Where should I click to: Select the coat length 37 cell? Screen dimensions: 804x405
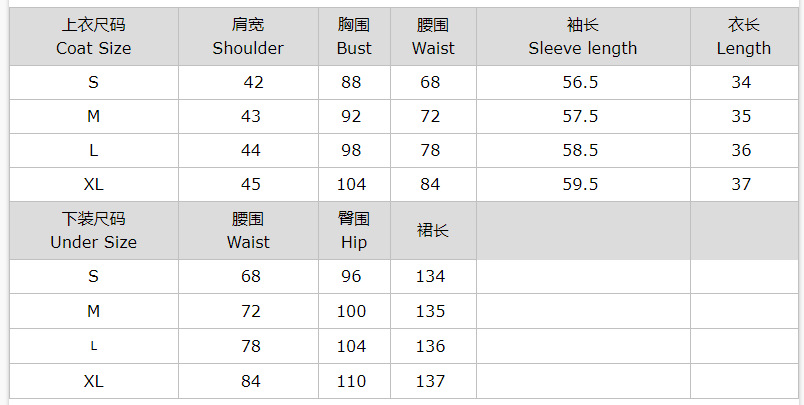[x=741, y=184]
